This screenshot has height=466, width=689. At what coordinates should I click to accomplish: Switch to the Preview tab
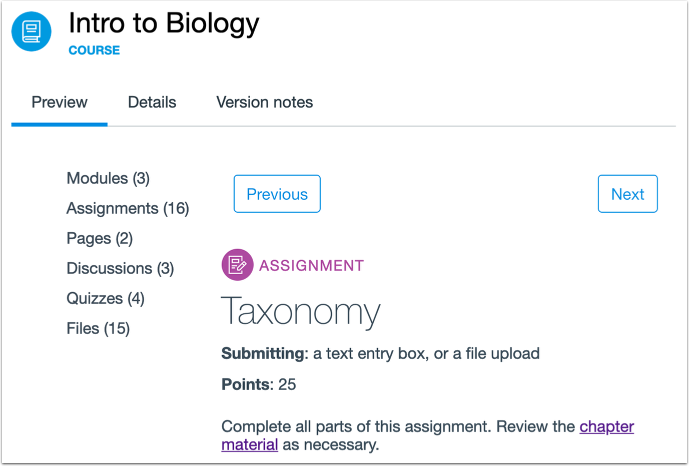click(59, 102)
